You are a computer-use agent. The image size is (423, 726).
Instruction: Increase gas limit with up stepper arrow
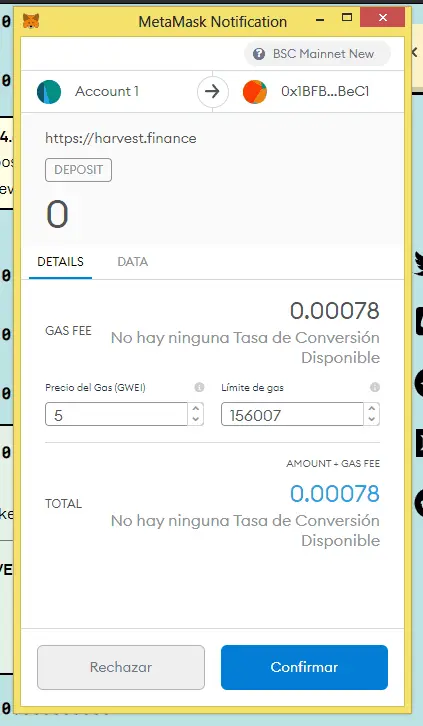click(x=371, y=409)
